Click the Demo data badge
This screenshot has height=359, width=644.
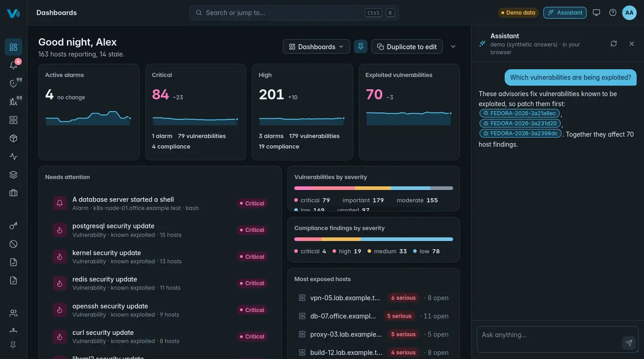point(518,13)
